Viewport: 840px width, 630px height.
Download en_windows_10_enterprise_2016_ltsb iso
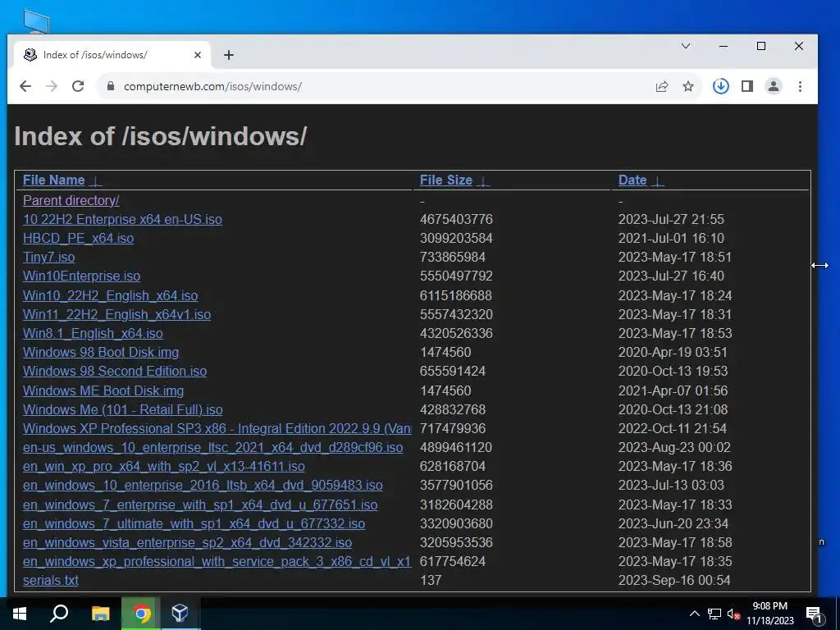pyautogui.click(x=203, y=486)
